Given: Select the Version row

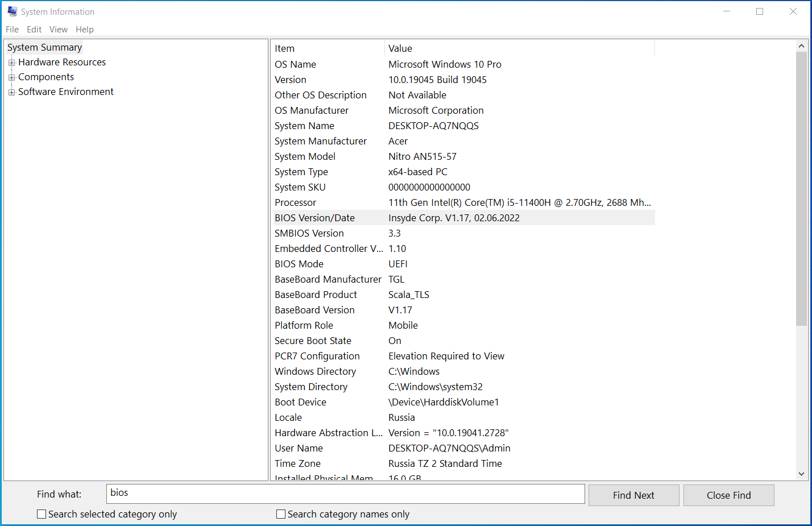Looking at the screenshot, I should 463,80.
